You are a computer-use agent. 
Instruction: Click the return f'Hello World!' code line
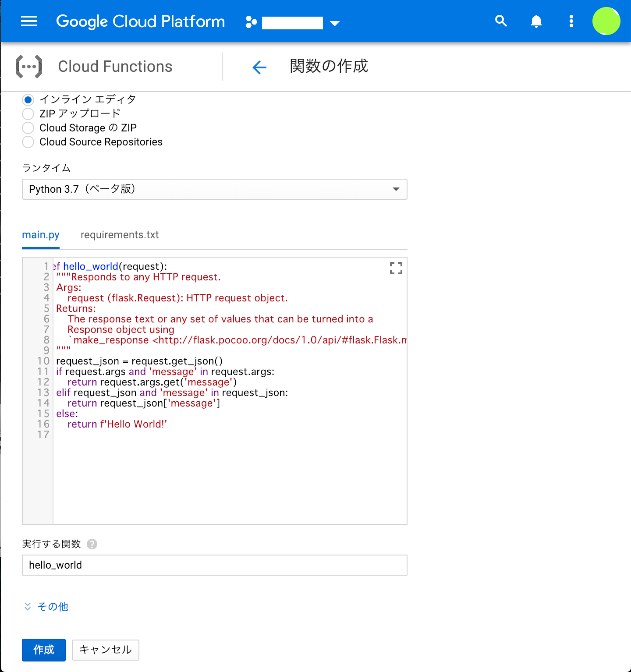[x=117, y=424]
